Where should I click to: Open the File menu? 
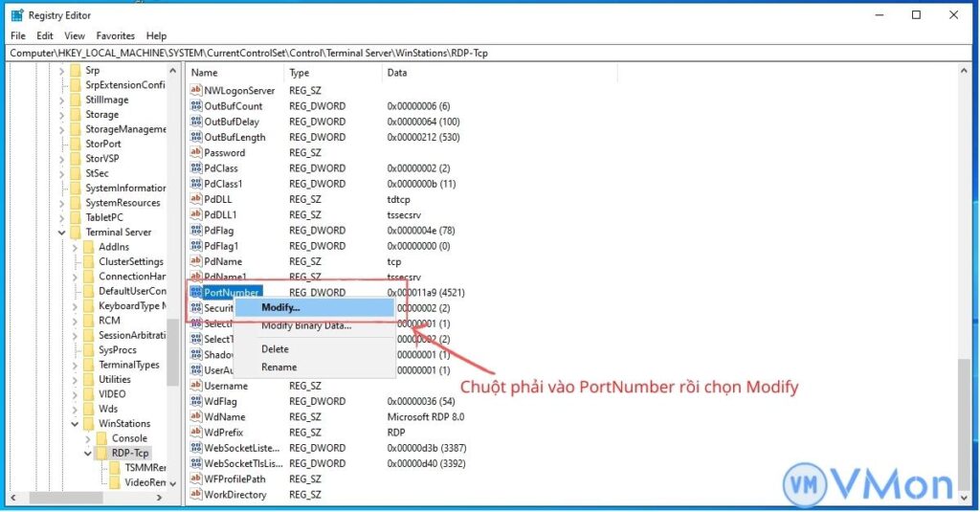pyautogui.click(x=18, y=35)
